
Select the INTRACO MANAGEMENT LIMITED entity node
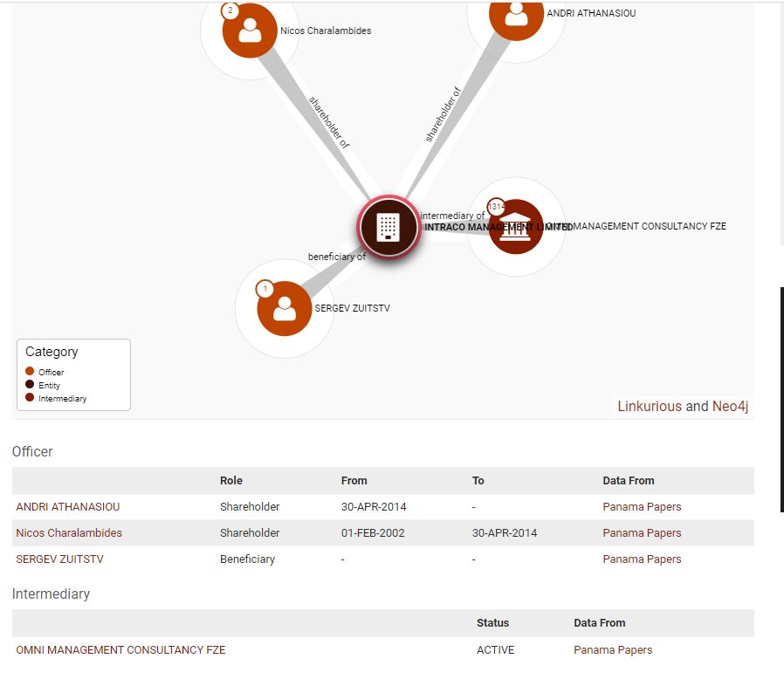388,227
